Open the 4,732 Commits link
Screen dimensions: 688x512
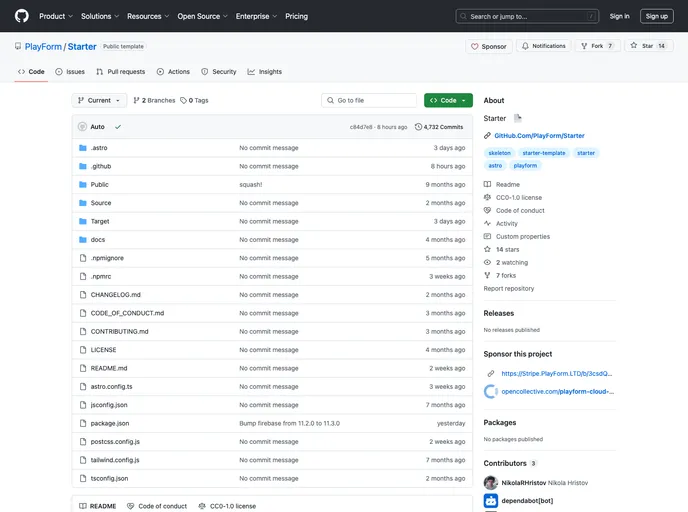coord(439,127)
